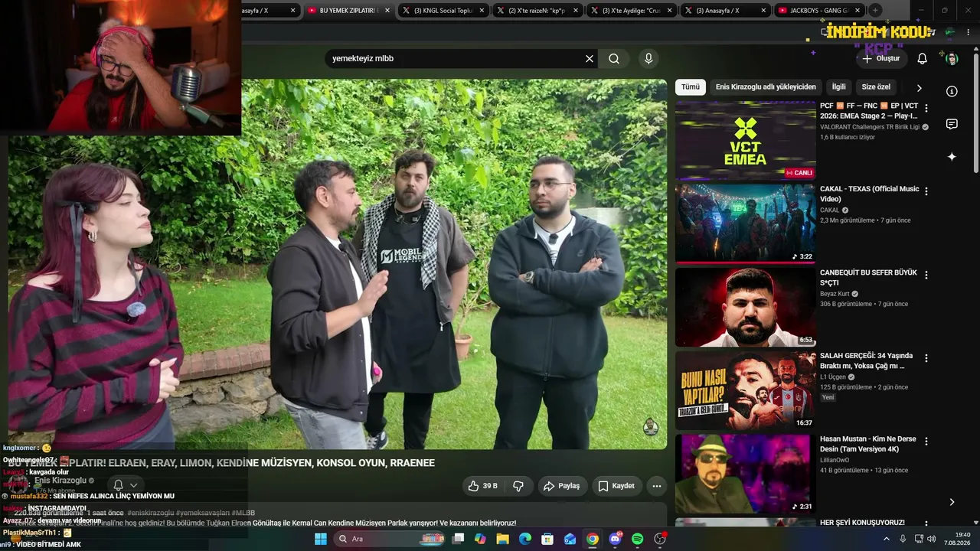This screenshot has height=551, width=980.
Task: Click the OBS icon in the taskbar
Action: click(660, 539)
